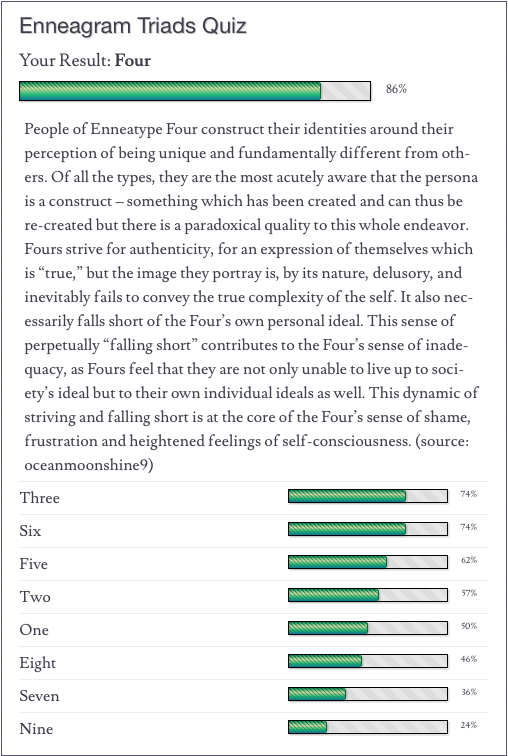Click the Your Result: Four text
This screenshot has width=508, height=756.
85,61
